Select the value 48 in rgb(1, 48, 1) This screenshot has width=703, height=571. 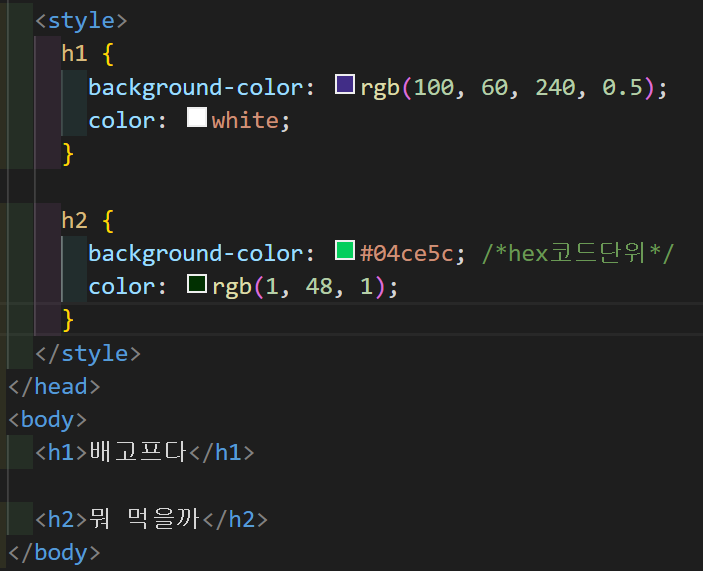tap(319, 287)
